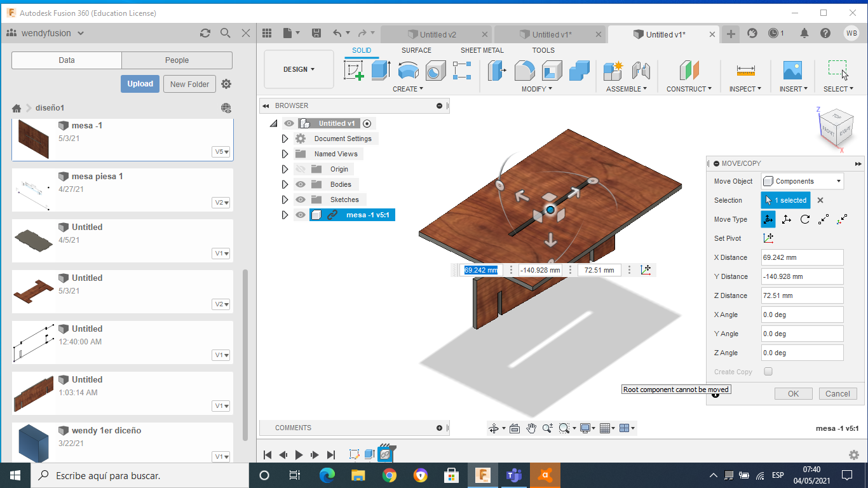Switch to the Data tab
This screenshot has width=868, height=488.
(x=67, y=60)
